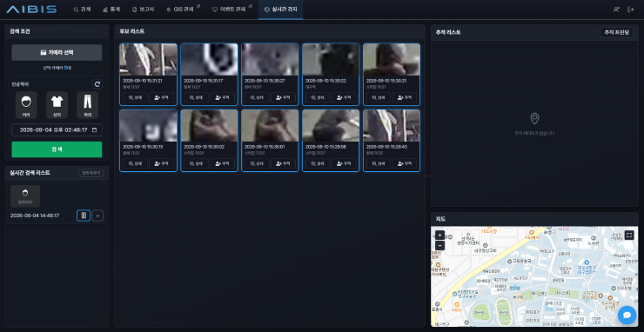The image size is (644, 332).
Task: Open candidate image at 15:30:15
Action: coord(148,125)
